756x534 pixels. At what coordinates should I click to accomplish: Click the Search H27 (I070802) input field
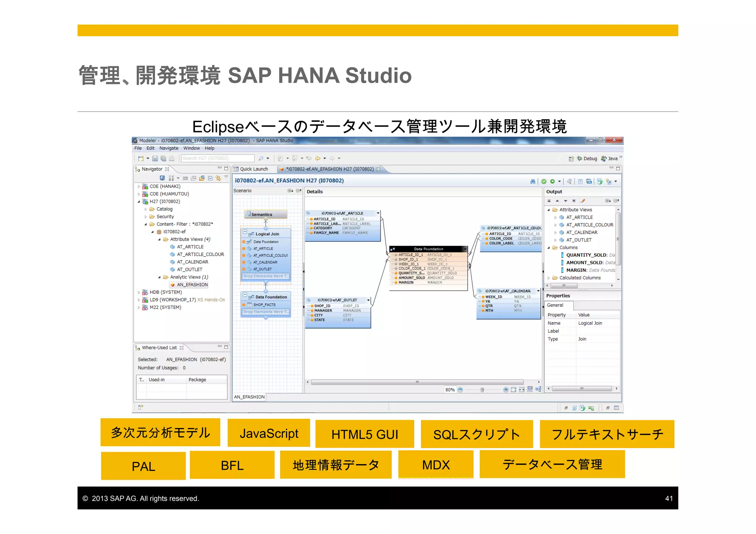tap(218, 158)
